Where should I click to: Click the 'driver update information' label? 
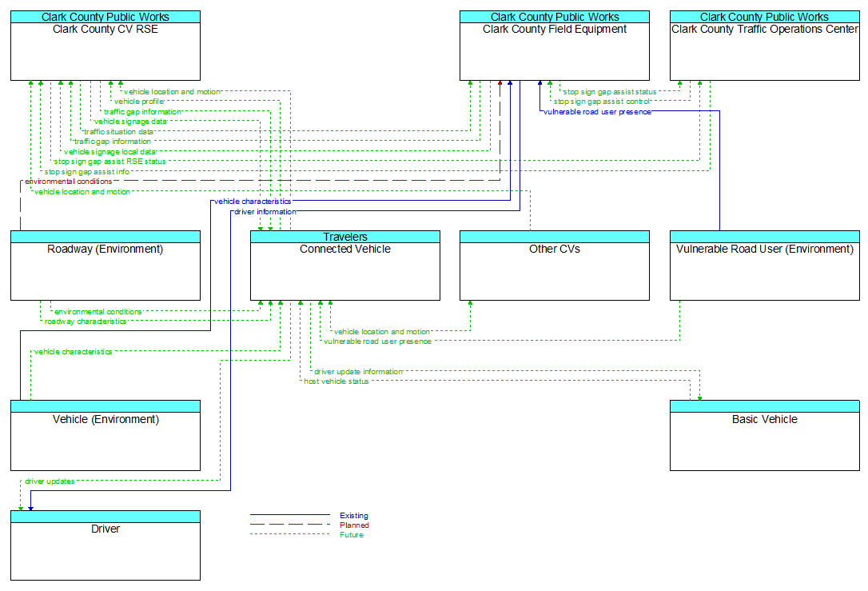tap(358, 372)
